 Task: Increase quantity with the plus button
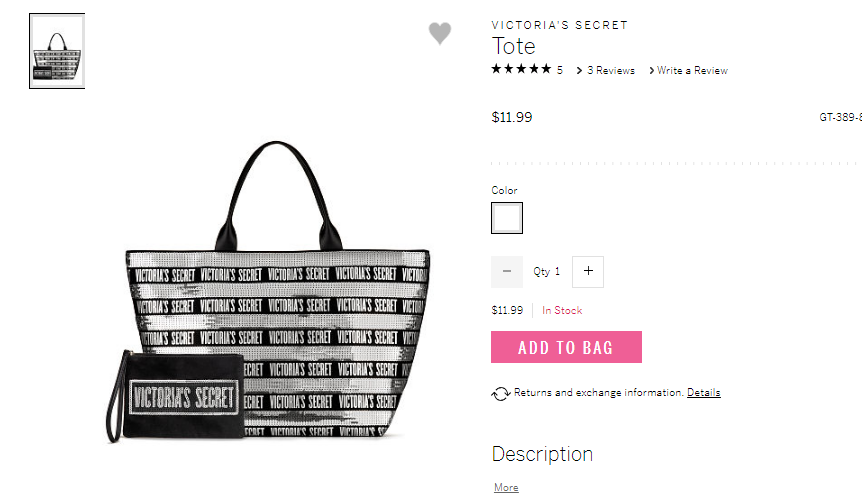point(588,271)
